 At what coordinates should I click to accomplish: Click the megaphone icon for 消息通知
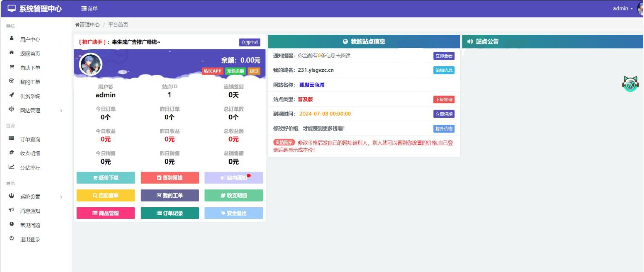(x=12, y=210)
